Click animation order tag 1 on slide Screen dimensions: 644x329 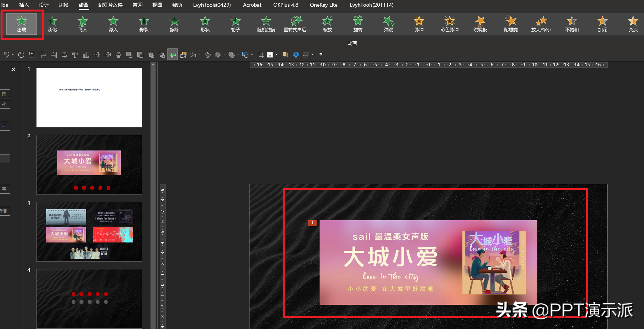[x=312, y=223]
